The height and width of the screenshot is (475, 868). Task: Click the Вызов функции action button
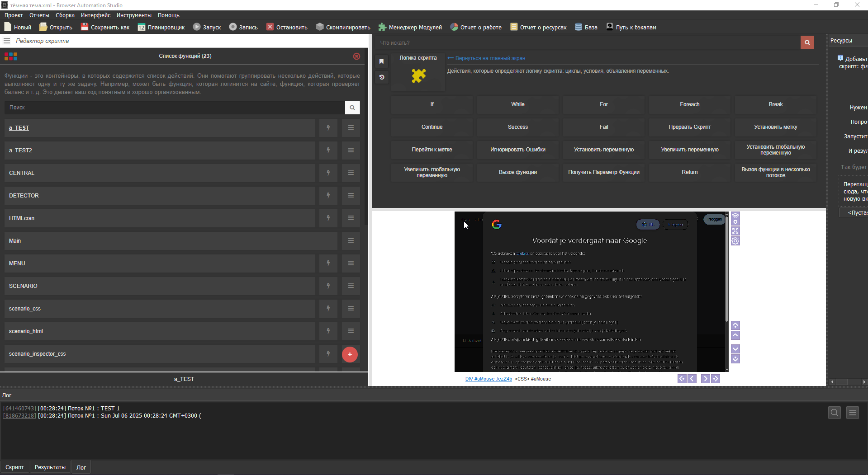coord(517,172)
